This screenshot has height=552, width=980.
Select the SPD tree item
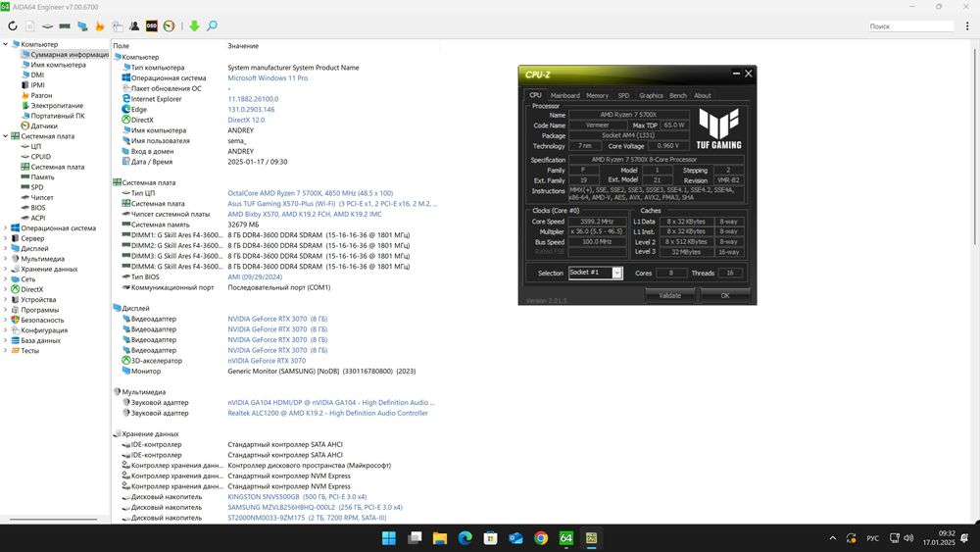(x=37, y=187)
